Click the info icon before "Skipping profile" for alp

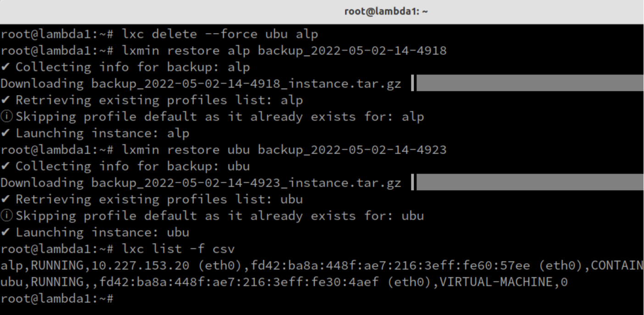(6, 117)
